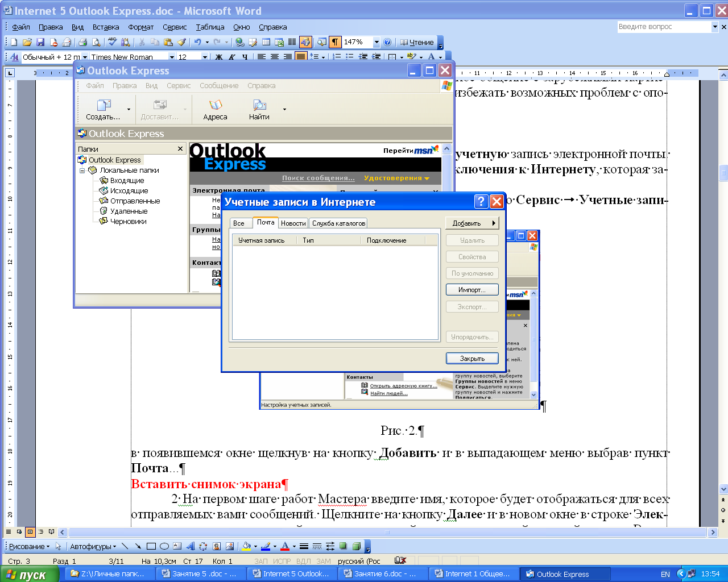728x582 pixels.
Task: Open the zoom 147% dropdown
Action: tap(376, 42)
